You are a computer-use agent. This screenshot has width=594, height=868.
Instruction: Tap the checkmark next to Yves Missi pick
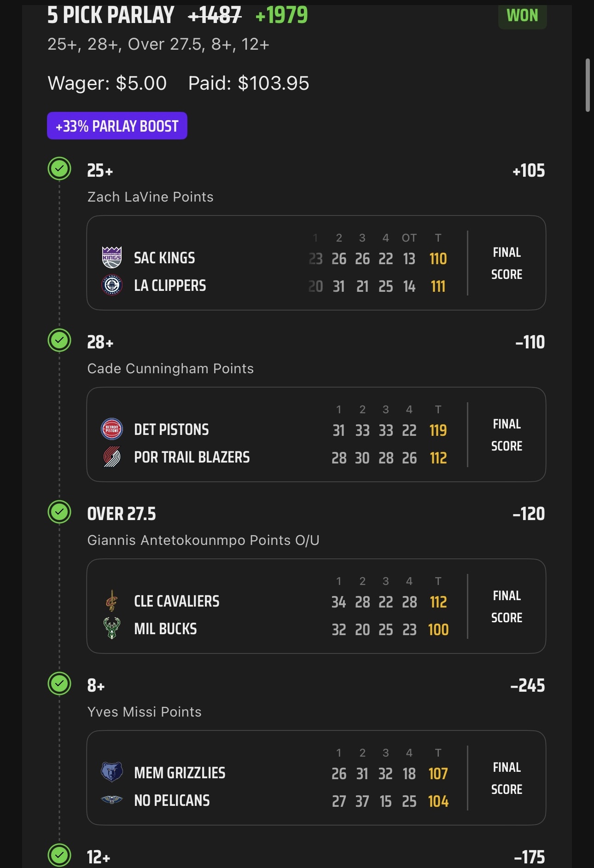coord(59,684)
